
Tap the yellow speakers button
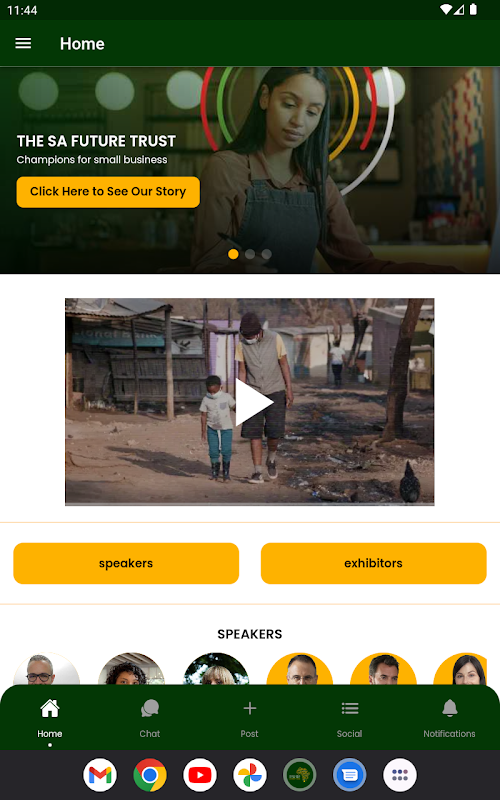point(126,563)
